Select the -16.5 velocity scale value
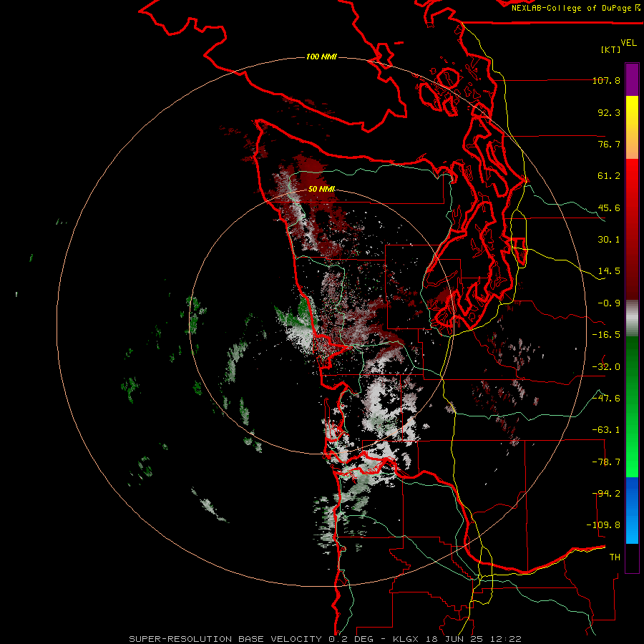The width and height of the screenshot is (644, 644). (606, 335)
